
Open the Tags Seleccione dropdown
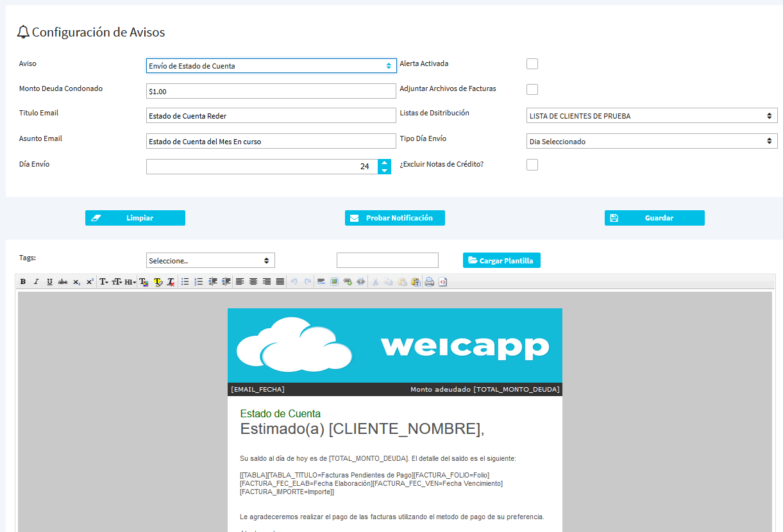(x=210, y=261)
